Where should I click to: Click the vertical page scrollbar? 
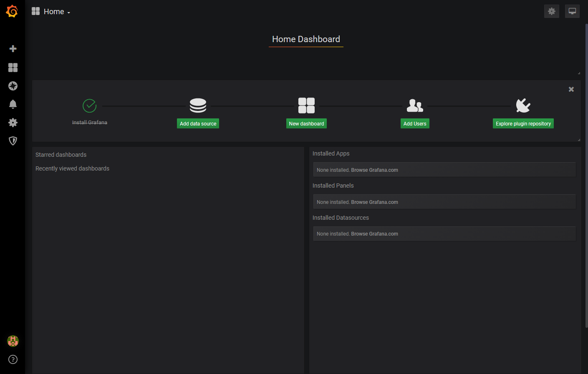[586, 175]
